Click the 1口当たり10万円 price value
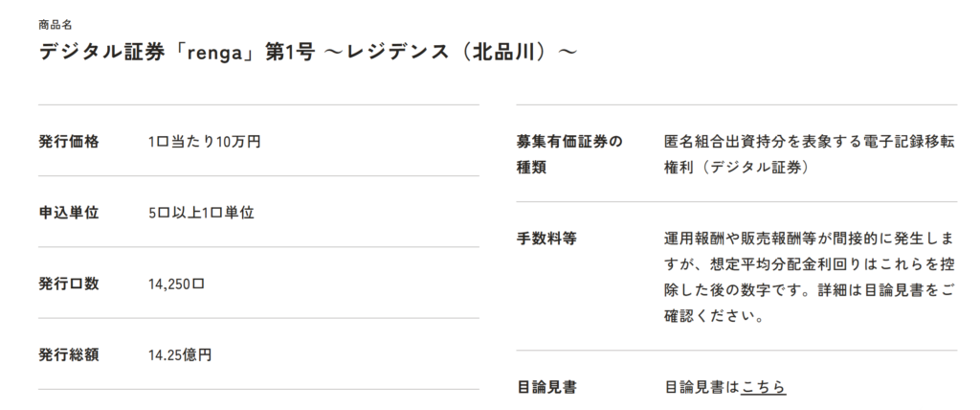Image resolution: width=980 pixels, height=410 pixels. tap(204, 142)
